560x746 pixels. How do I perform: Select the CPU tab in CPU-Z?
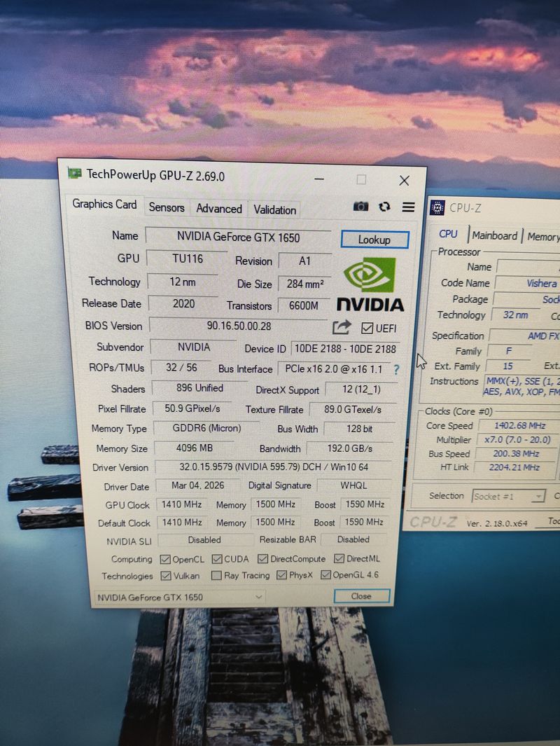pos(448,234)
